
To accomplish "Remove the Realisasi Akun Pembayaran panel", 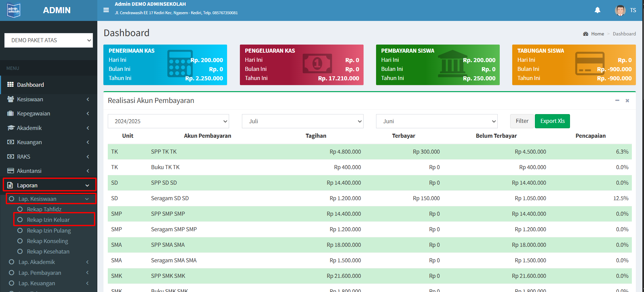I will tap(627, 101).
